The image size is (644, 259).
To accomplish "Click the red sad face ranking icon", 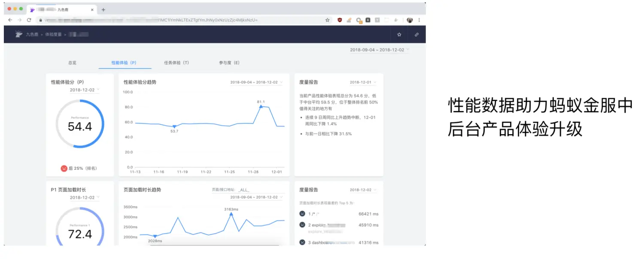I will click(64, 169).
